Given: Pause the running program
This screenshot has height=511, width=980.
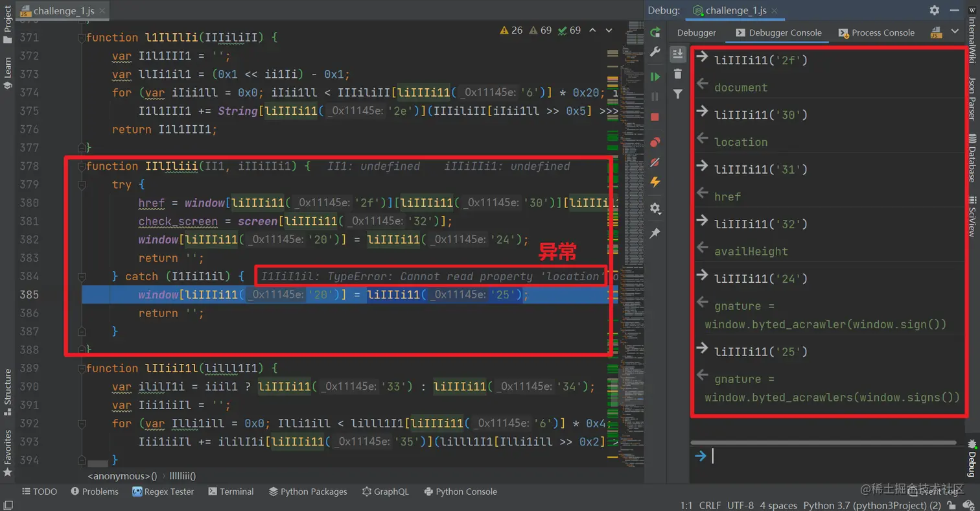Looking at the screenshot, I should (x=655, y=97).
